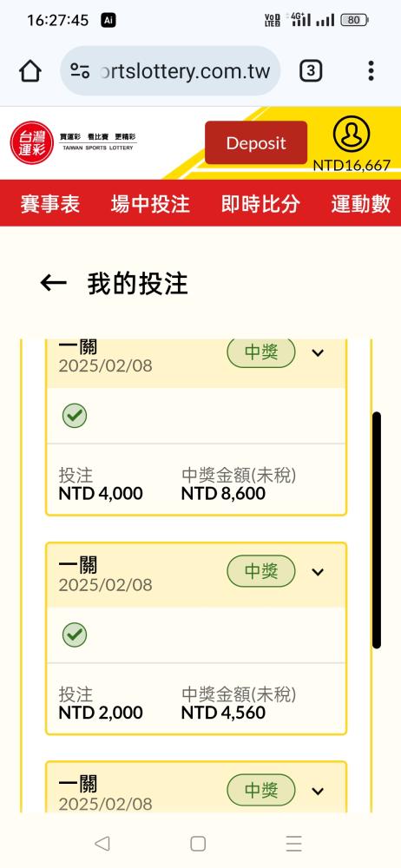401x868 pixels.
Task: Expand the NTD 8,600 winning bet chevron
Action: (318, 352)
